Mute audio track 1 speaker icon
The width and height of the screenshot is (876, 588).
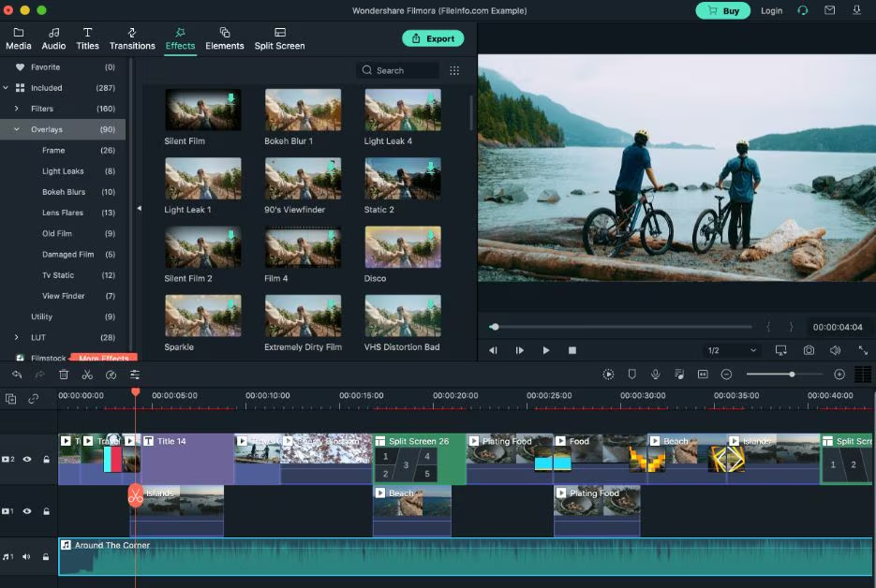pyautogui.click(x=27, y=557)
